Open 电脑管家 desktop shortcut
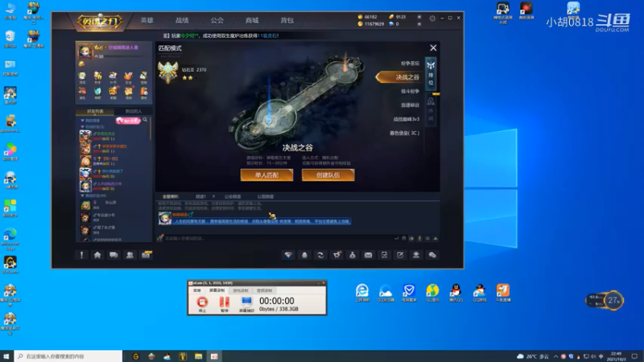The height and width of the screenshot is (362, 644). point(409,292)
